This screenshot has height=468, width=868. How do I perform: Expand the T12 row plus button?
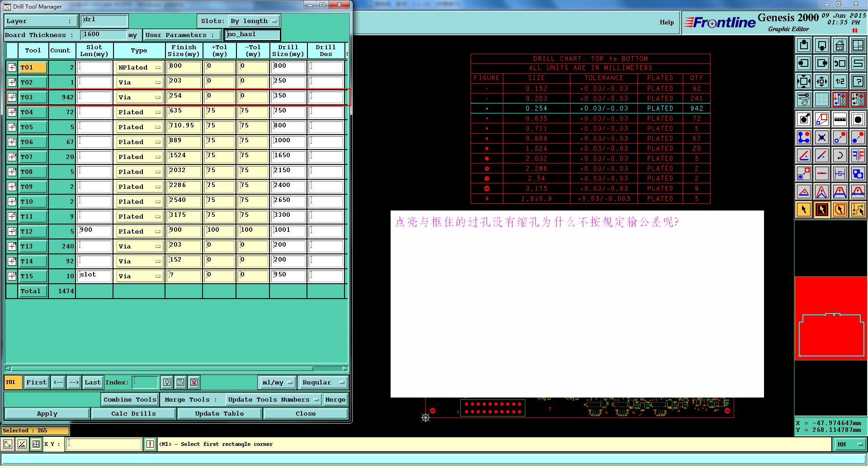point(12,231)
